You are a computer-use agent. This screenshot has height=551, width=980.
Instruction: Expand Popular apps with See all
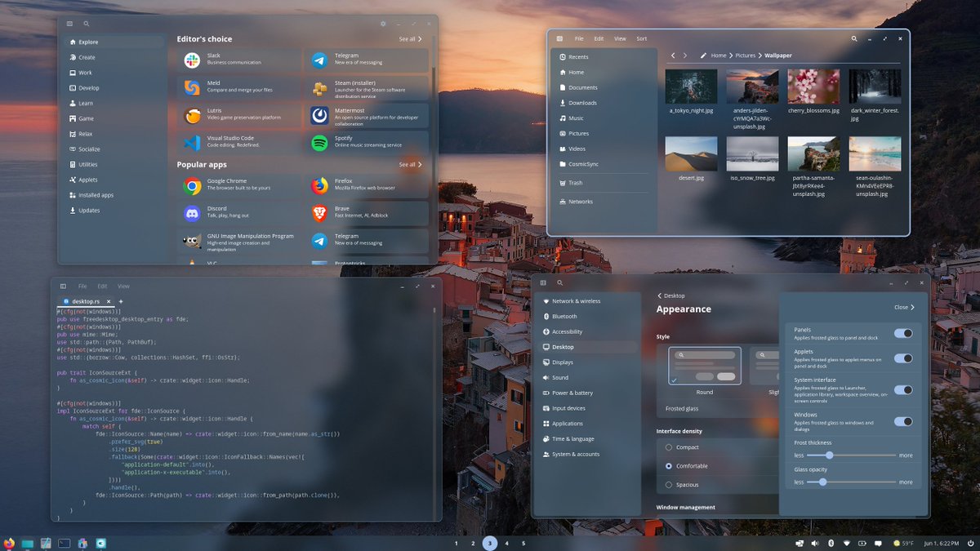(x=411, y=165)
